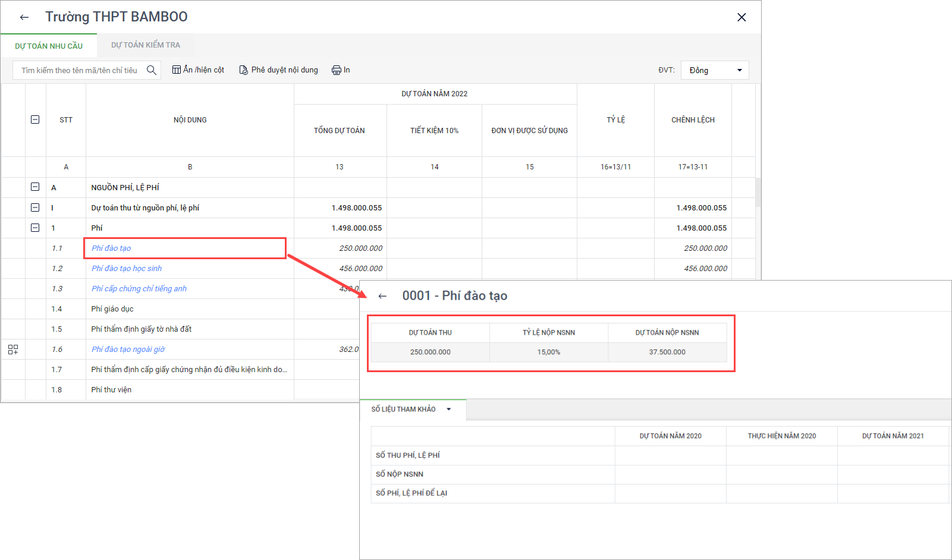
Task: Open the ĐVT Đồng unit dropdown
Action: point(715,70)
